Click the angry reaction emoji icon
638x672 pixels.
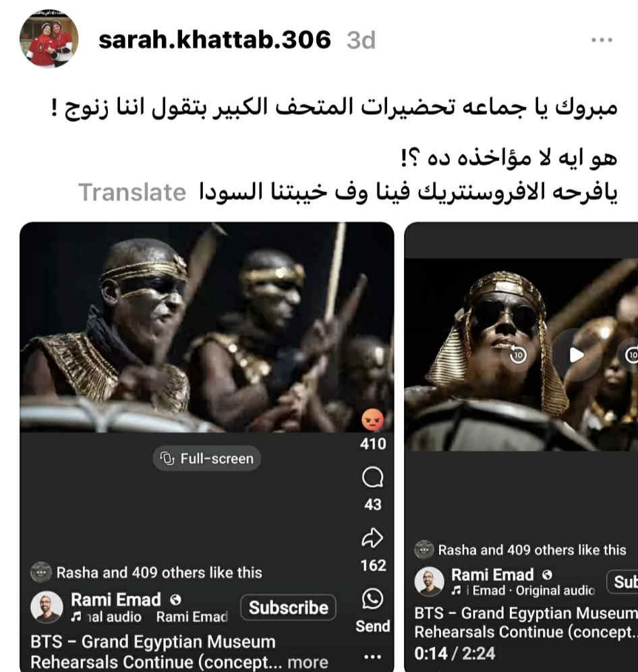tap(372, 419)
